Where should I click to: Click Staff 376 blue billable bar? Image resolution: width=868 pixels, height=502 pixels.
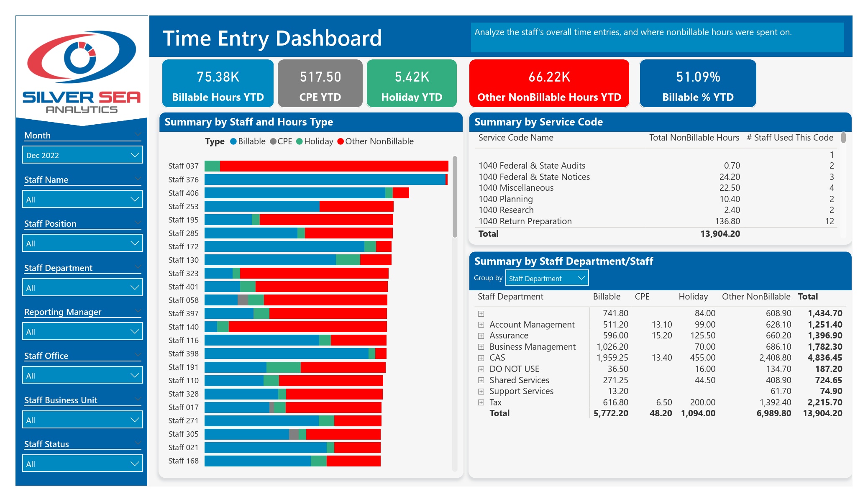click(x=325, y=179)
